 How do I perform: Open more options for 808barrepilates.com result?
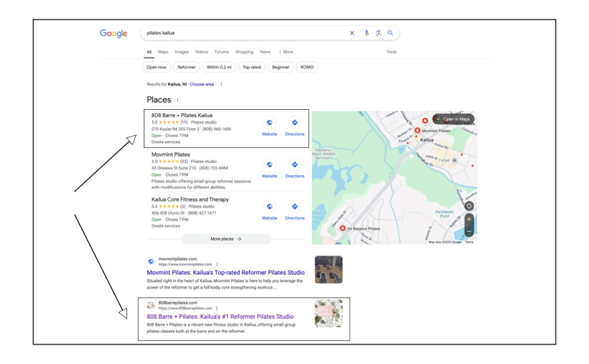217,308
